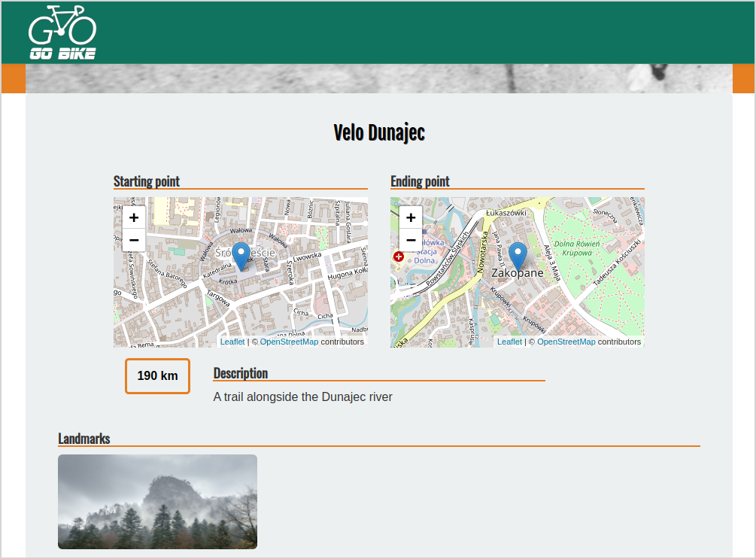Click the red hospital icon on map
The height and width of the screenshot is (559, 756).
(399, 257)
